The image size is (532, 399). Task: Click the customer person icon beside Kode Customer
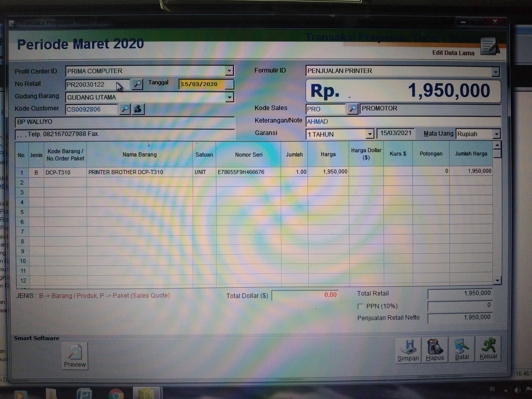(138, 109)
